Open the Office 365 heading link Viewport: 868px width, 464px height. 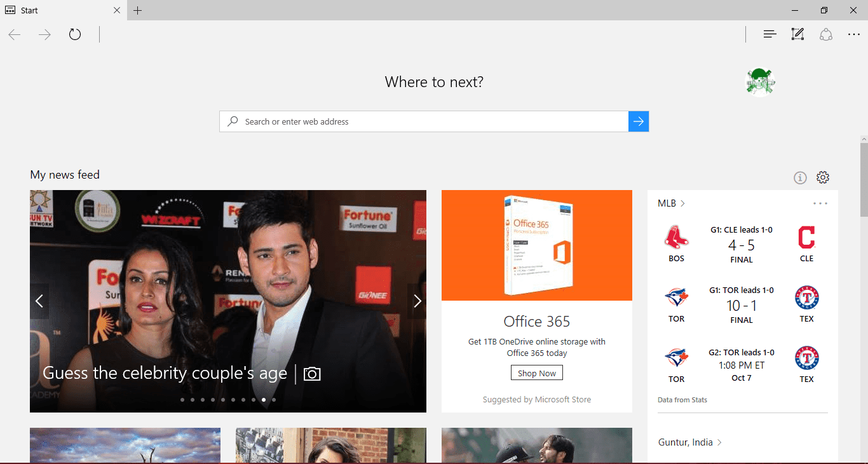[x=537, y=322]
